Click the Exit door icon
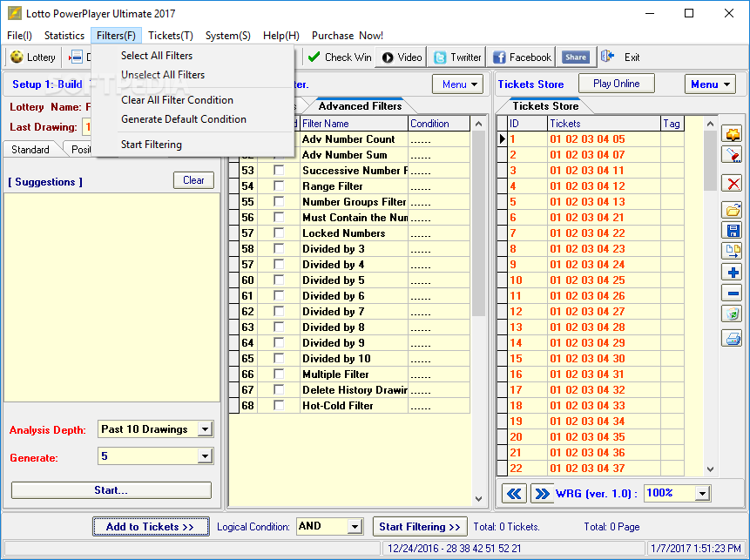The height and width of the screenshot is (560, 750). coord(607,57)
